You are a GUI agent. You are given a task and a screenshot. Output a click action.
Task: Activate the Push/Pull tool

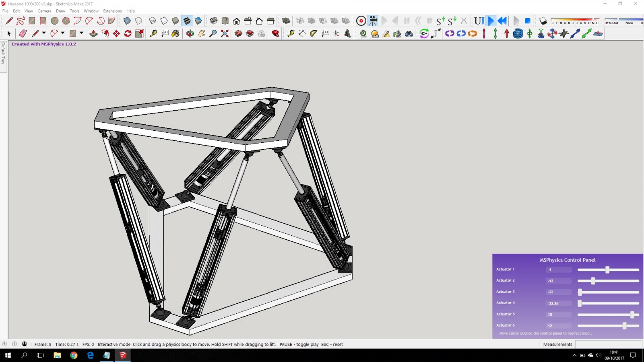93,34
